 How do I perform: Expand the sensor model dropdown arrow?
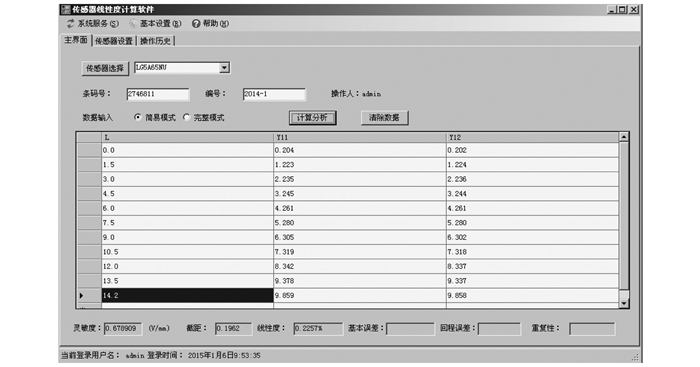(224, 68)
